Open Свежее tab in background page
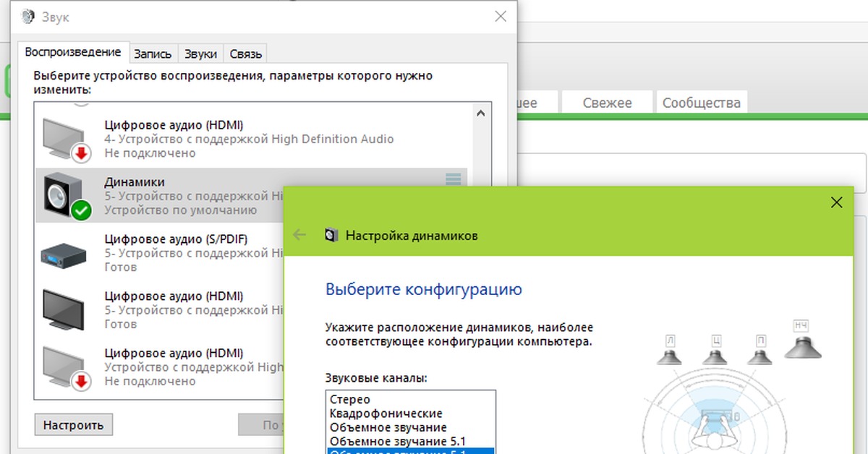 (607, 103)
